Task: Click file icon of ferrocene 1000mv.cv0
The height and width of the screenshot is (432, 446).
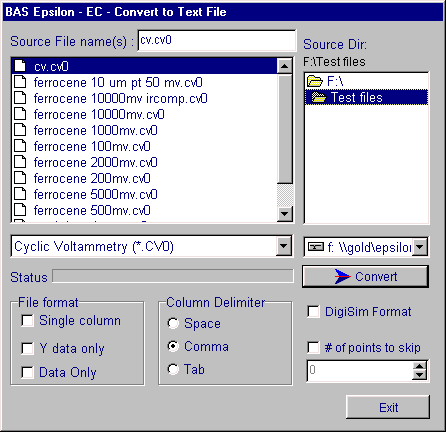Action: point(20,130)
